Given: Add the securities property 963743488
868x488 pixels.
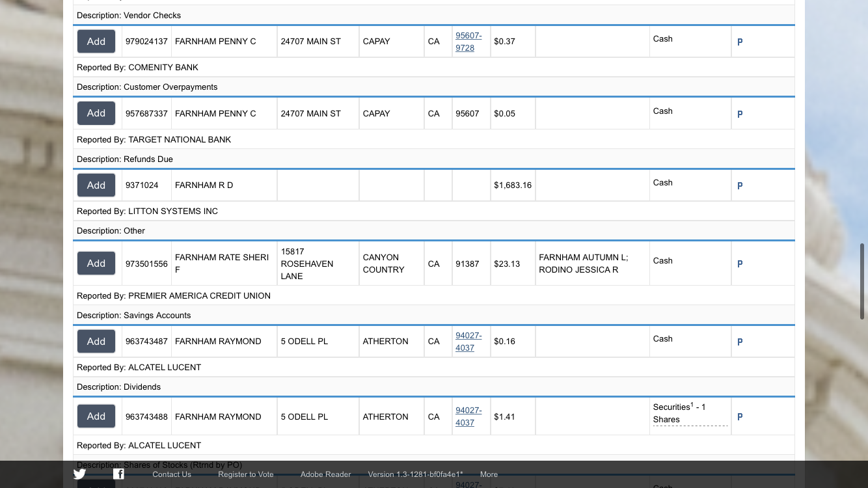Looking at the screenshot, I should click(x=96, y=416).
